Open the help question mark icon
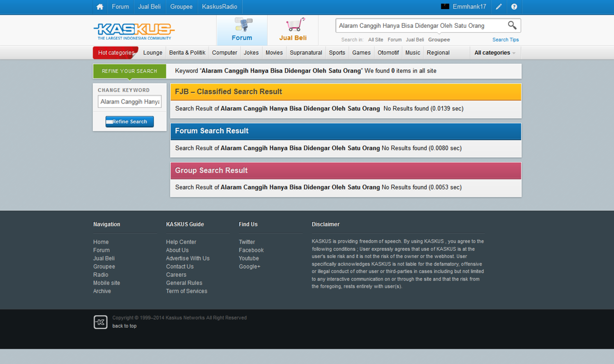 coord(514,7)
